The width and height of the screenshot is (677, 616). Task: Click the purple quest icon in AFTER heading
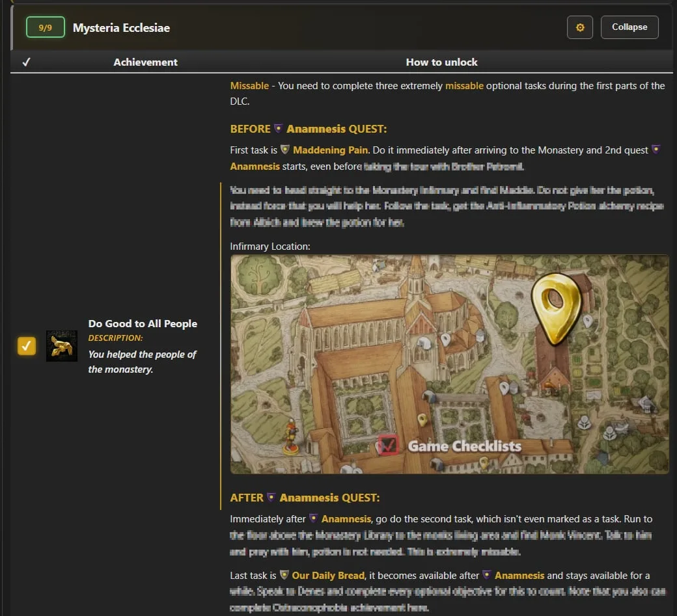271,497
